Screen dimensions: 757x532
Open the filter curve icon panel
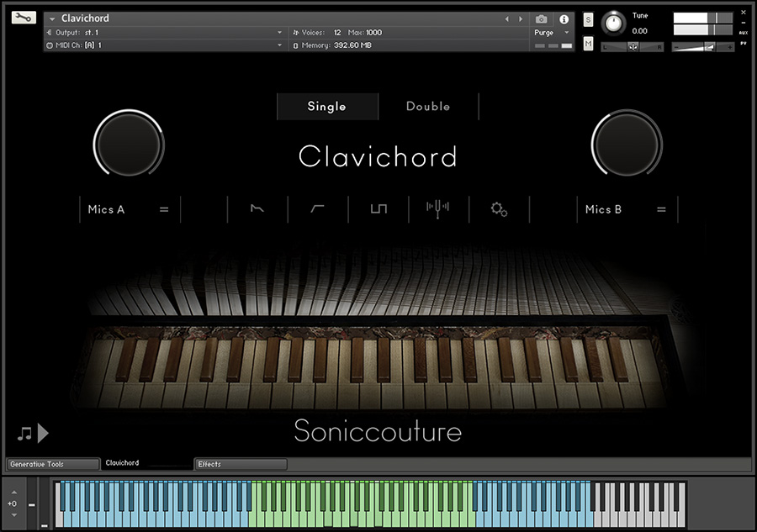tap(317, 208)
